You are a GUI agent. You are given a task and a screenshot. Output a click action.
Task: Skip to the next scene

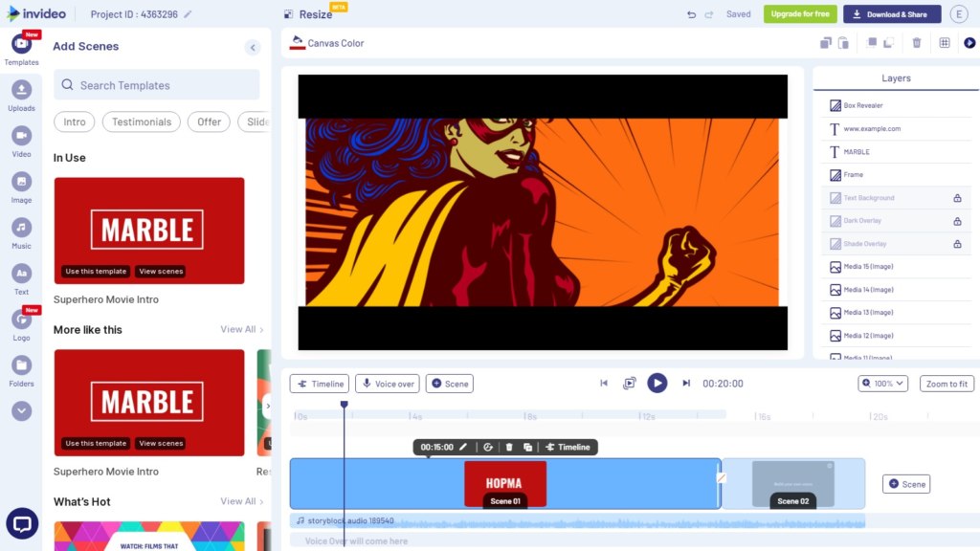[x=685, y=383]
